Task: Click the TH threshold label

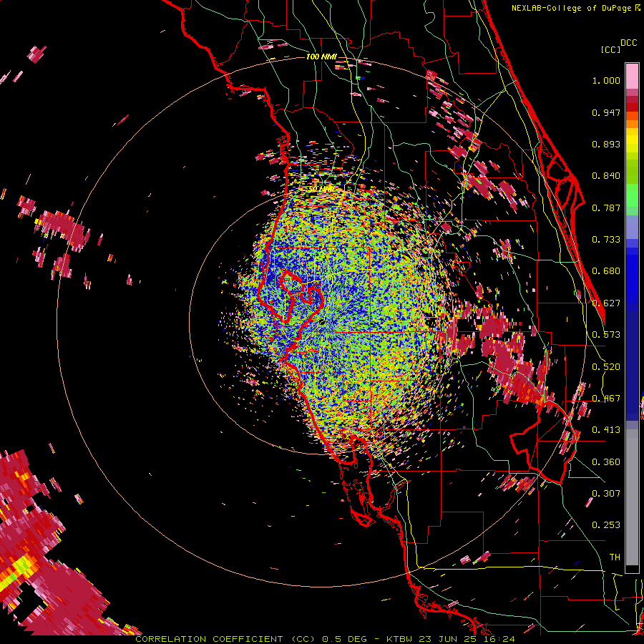Action: pos(615,557)
